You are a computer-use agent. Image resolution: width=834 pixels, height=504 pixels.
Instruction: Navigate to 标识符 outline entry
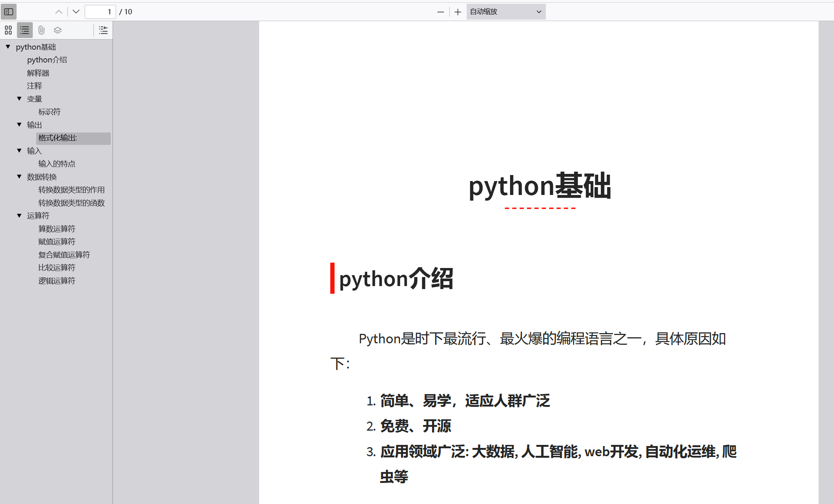point(49,112)
